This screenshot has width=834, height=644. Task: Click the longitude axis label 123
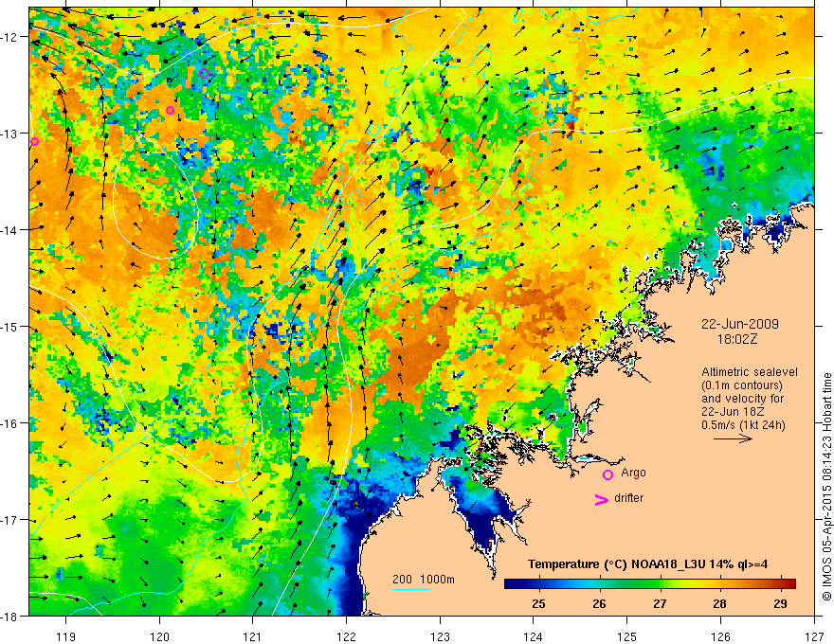440,636
